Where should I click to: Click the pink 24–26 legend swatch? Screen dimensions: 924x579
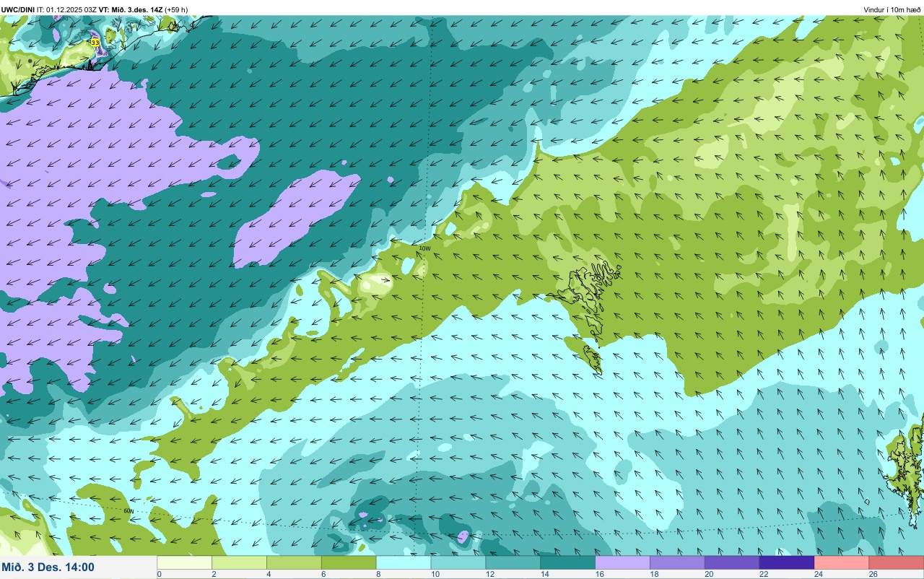tap(841, 562)
